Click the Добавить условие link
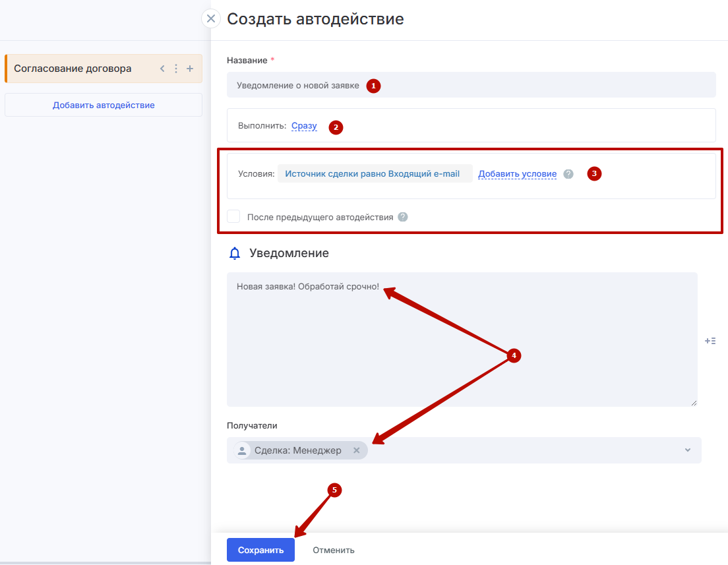Viewport: 728px width, 565px height. coord(517,174)
